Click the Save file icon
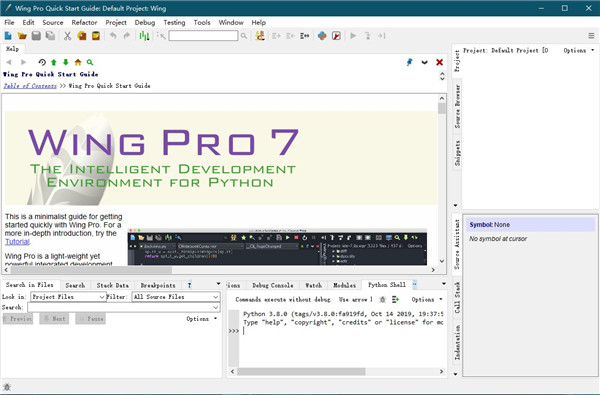This screenshot has height=395, width=600. [36, 36]
